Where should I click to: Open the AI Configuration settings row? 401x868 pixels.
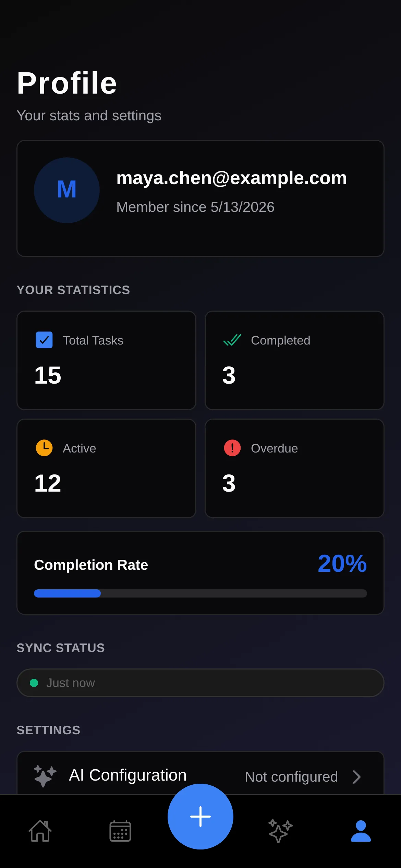(200, 773)
